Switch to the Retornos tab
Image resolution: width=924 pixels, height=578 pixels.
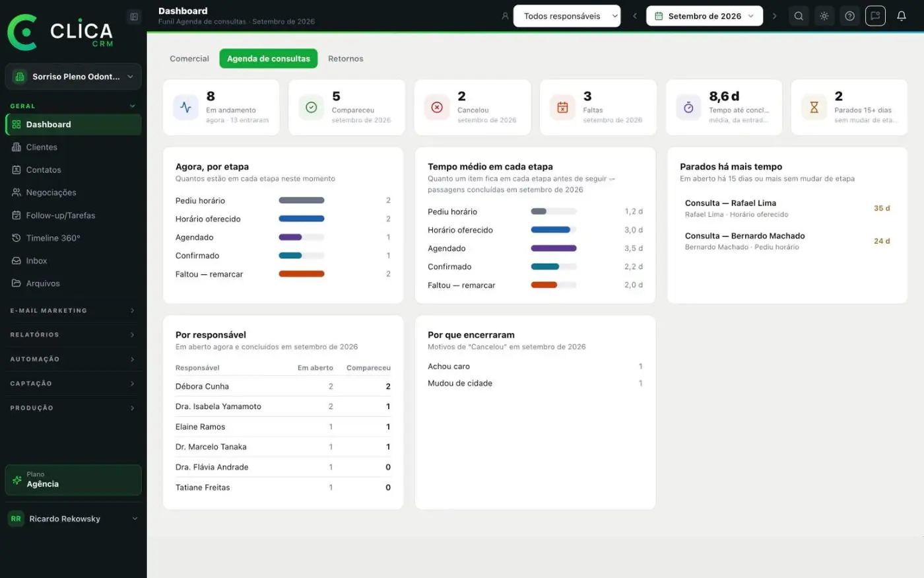(x=346, y=59)
